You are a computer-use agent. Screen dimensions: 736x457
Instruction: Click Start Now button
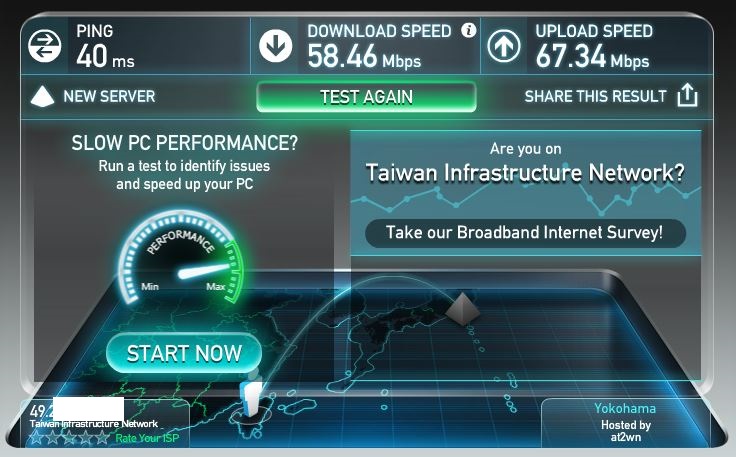pyautogui.click(x=184, y=353)
